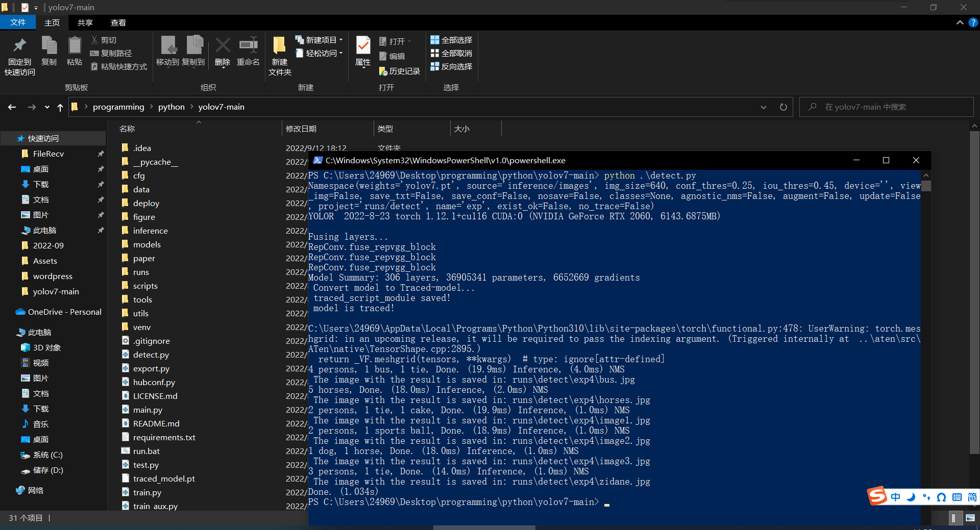Open the Help question mark icon

(973, 22)
